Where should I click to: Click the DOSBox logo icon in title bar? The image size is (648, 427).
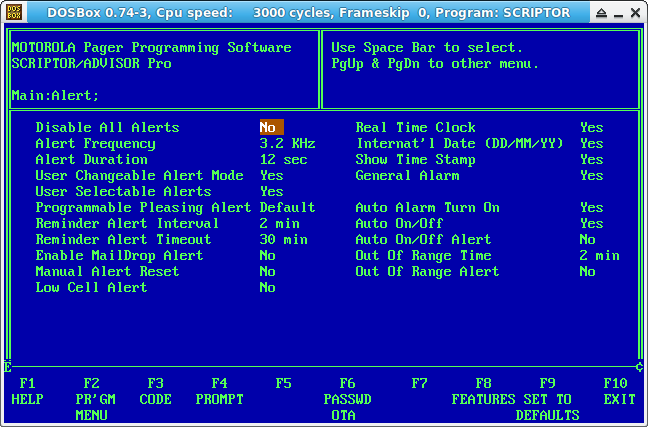14,12
